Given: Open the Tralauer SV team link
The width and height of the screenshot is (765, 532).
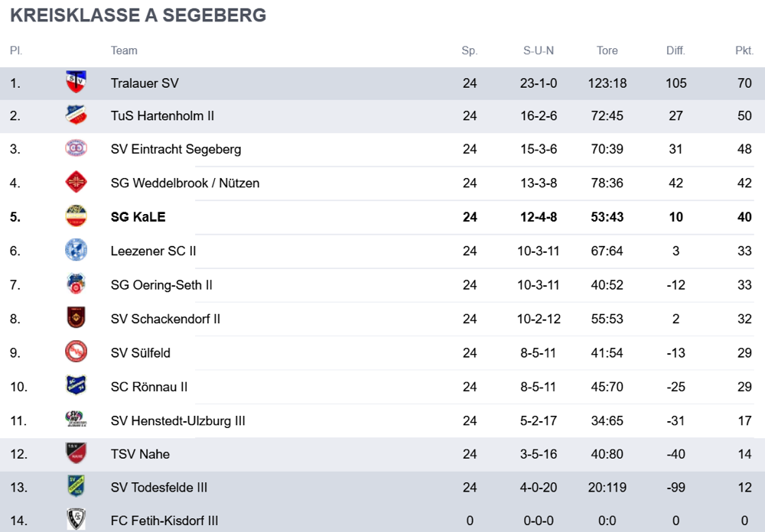Looking at the screenshot, I should pyautogui.click(x=145, y=83).
